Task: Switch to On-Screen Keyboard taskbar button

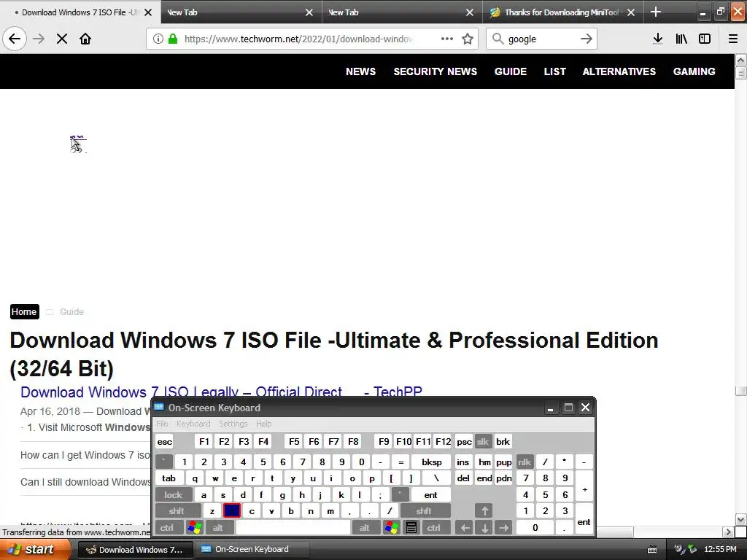Action: [252, 550]
